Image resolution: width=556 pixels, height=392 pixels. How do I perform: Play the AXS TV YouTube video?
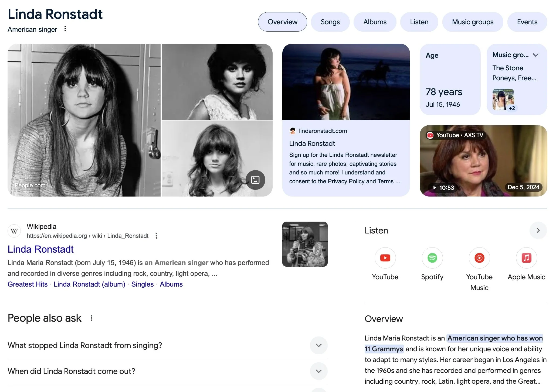483,161
